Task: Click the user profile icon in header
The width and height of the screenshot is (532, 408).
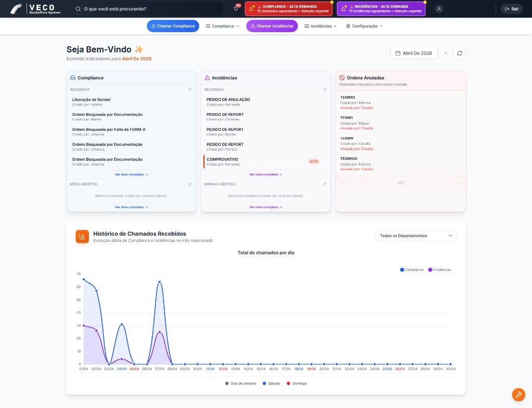Action: coord(440,9)
